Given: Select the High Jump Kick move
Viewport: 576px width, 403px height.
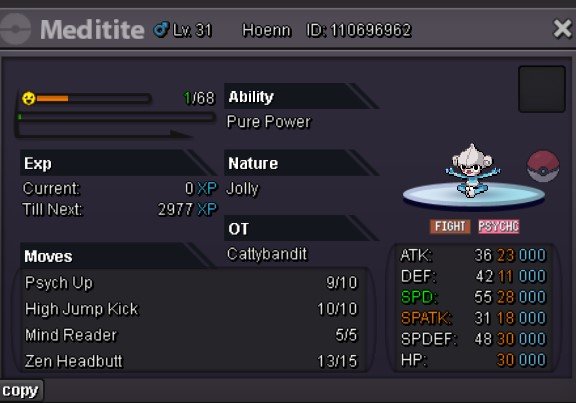Looking at the screenshot, I should coord(191,309).
